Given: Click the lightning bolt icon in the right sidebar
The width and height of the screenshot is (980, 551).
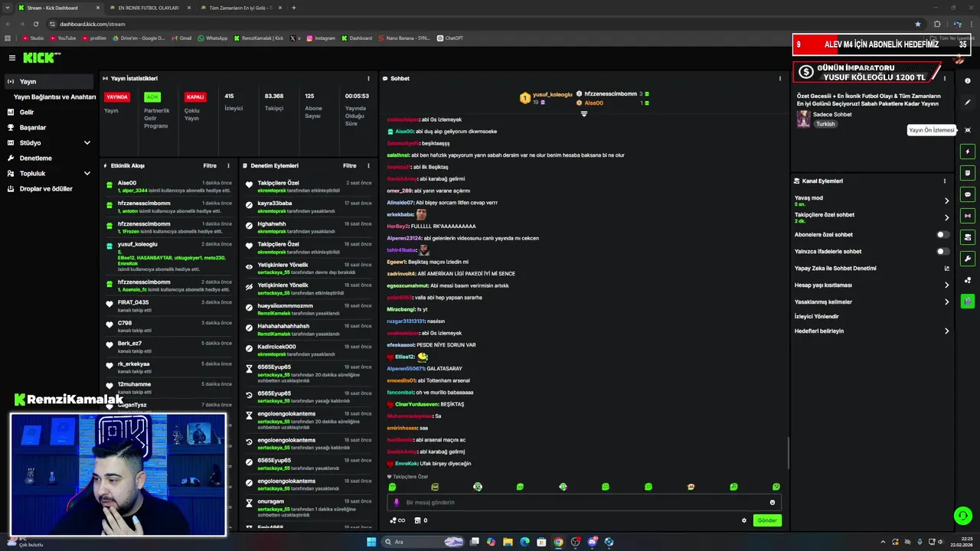Looking at the screenshot, I should click(968, 152).
